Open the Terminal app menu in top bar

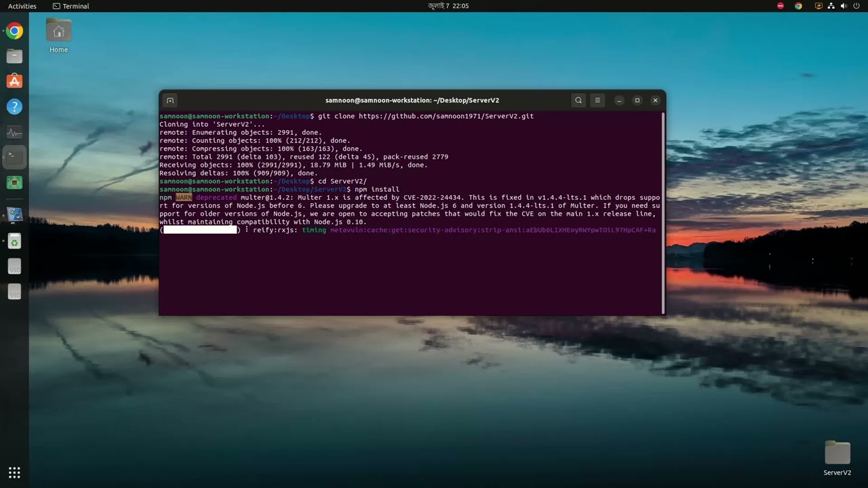71,6
